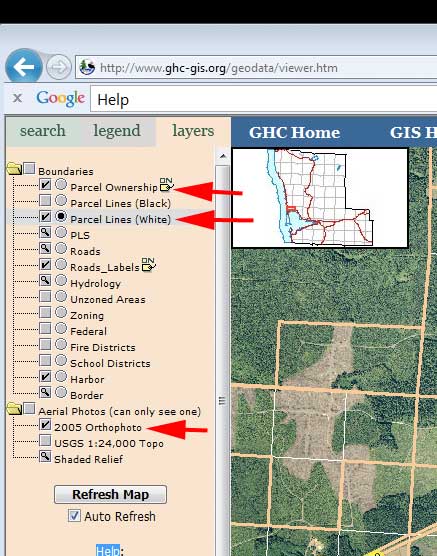Click the label icon beside Roads_Labels
437x556 pixels.
(x=148, y=265)
